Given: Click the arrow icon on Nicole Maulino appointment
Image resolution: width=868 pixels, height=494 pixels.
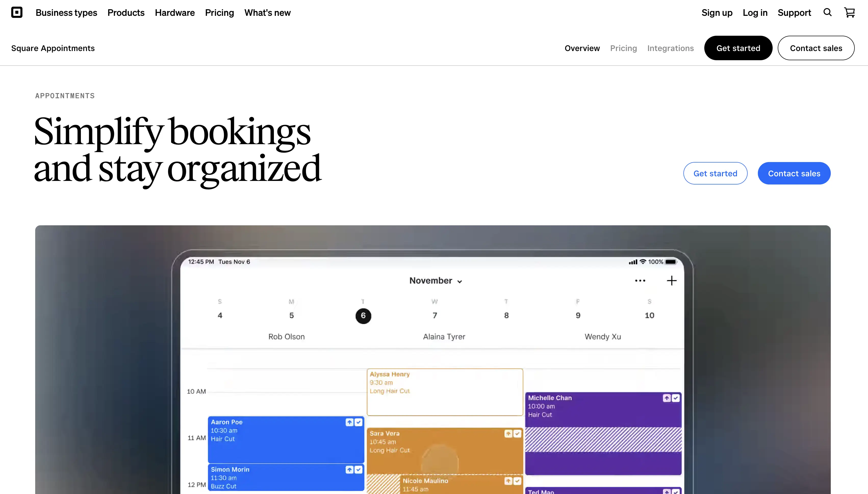Looking at the screenshot, I should 508,481.
